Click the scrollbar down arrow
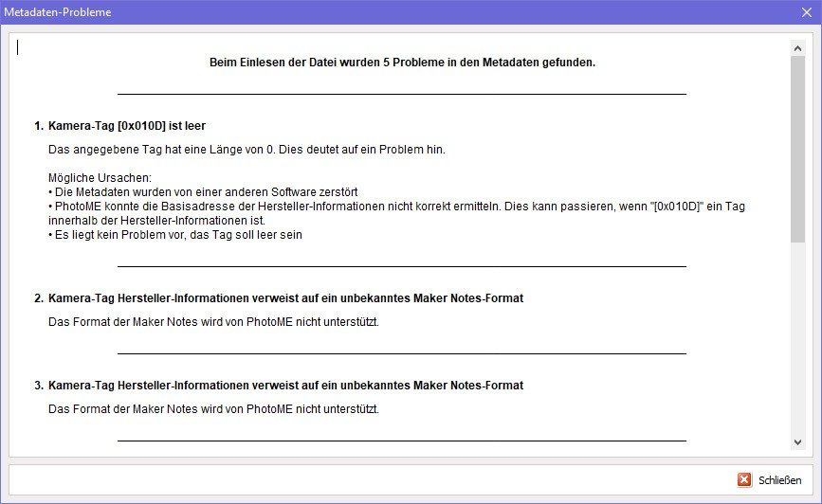Screen dimensions: 822x504 click(x=798, y=442)
